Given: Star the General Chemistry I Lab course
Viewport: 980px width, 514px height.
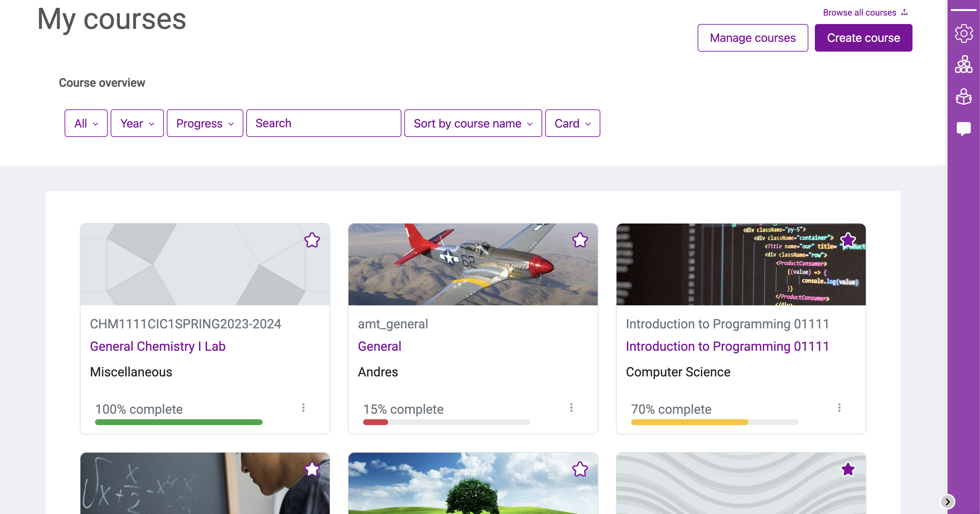Looking at the screenshot, I should click(x=312, y=240).
